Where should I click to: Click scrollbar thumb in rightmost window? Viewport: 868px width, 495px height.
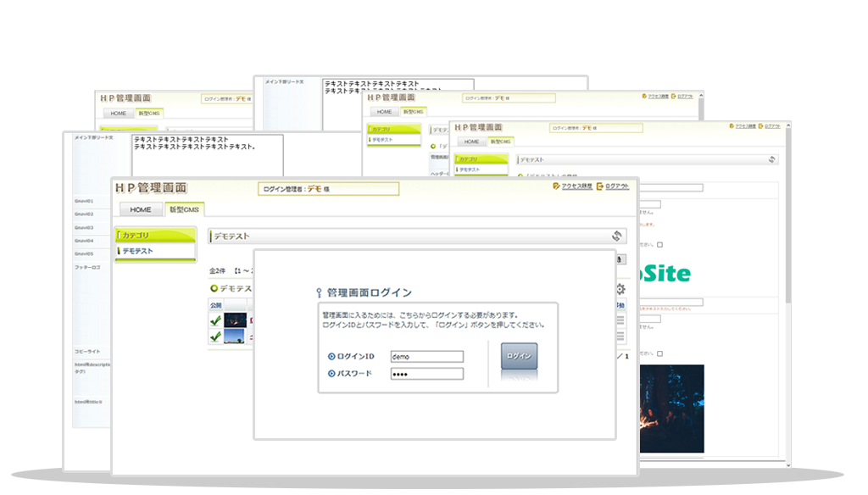(x=788, y=216)
